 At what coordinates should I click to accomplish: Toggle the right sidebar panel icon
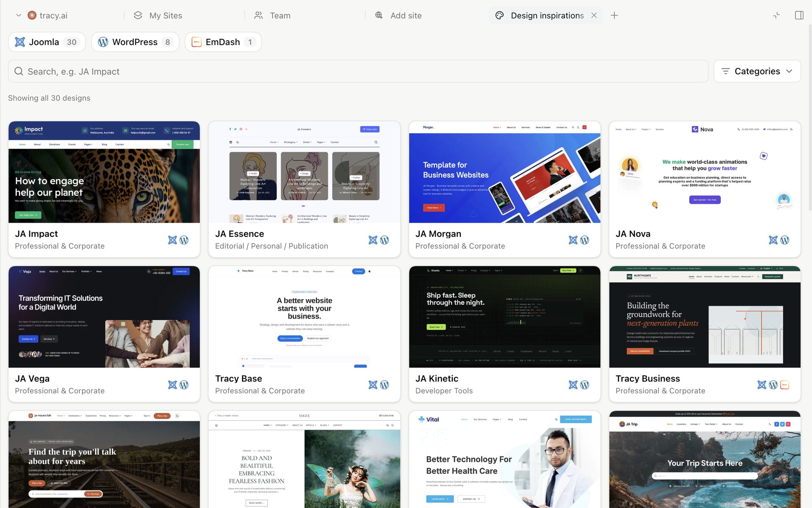[x=799, y=15]
